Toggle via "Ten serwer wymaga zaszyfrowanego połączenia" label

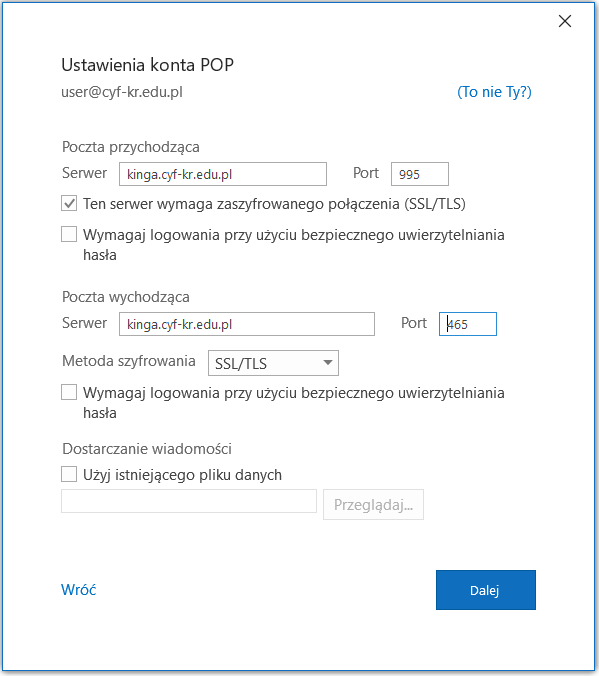(x=274, y=204)
